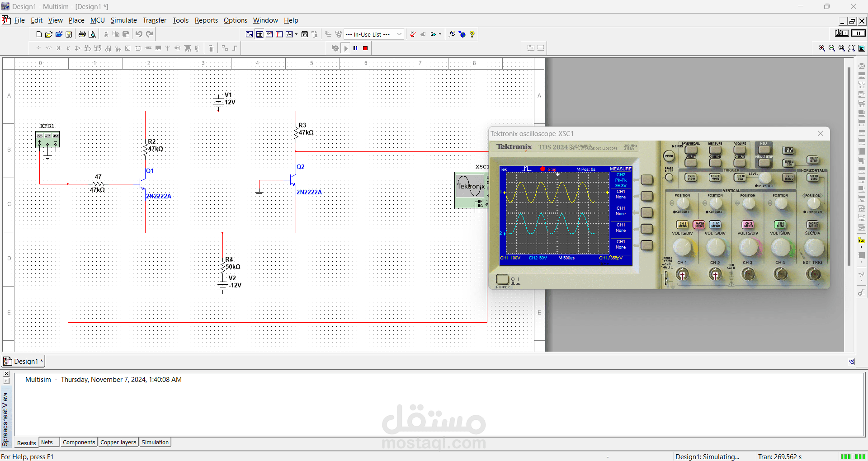Redo the last action
The image size is (868, 461).
click(x=150, y=34)
